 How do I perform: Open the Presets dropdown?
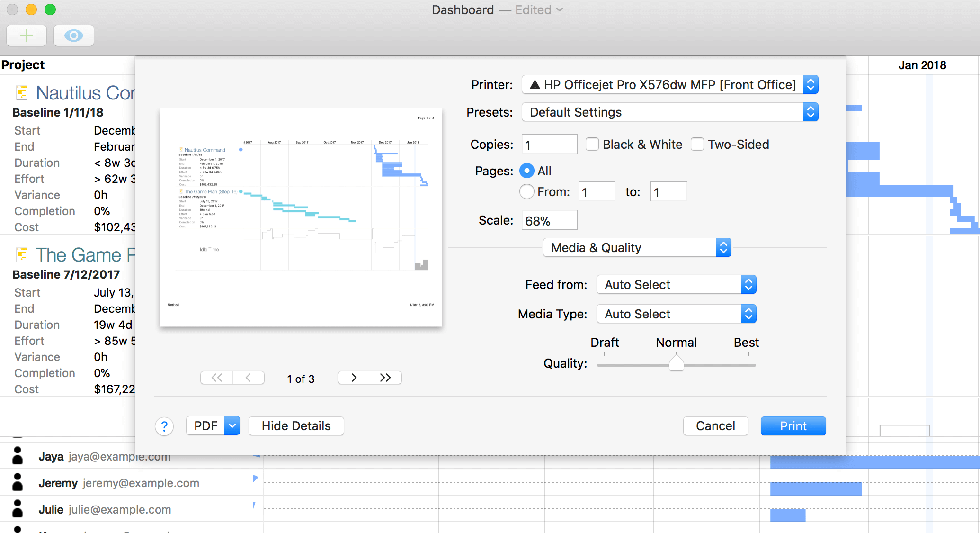click(670, 112)
